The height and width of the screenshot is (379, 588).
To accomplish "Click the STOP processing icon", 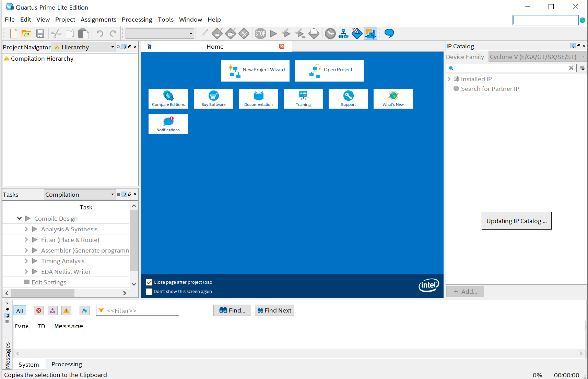I will pos(260,34).
